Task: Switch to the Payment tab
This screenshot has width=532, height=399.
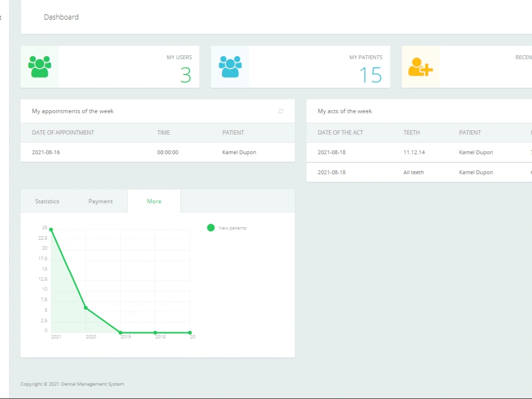Action: [101, 201]
